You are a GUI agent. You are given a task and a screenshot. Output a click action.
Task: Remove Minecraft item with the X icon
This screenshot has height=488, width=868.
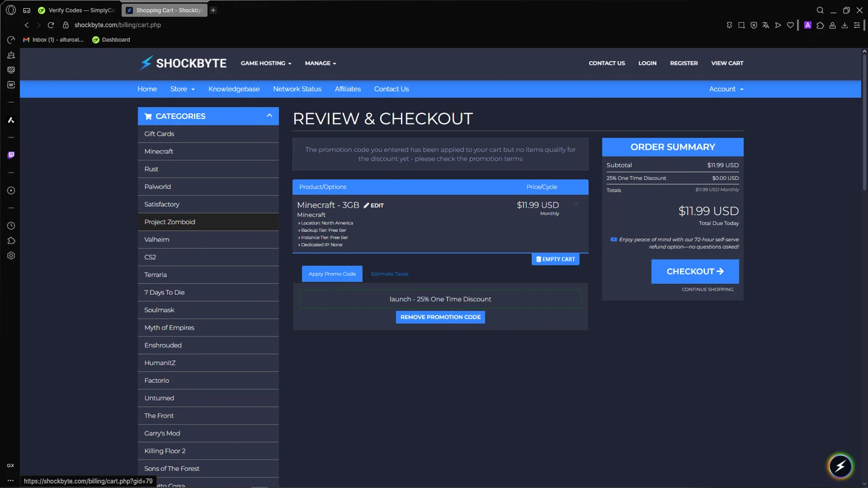[x=576, y=204]
